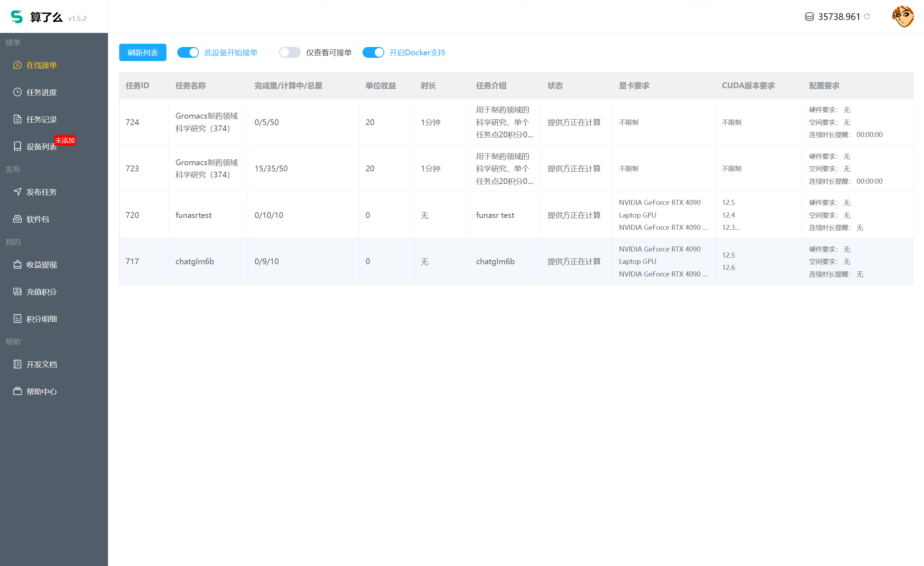Click the paper-plane icon for 发布任务

(x=17, y=192)
